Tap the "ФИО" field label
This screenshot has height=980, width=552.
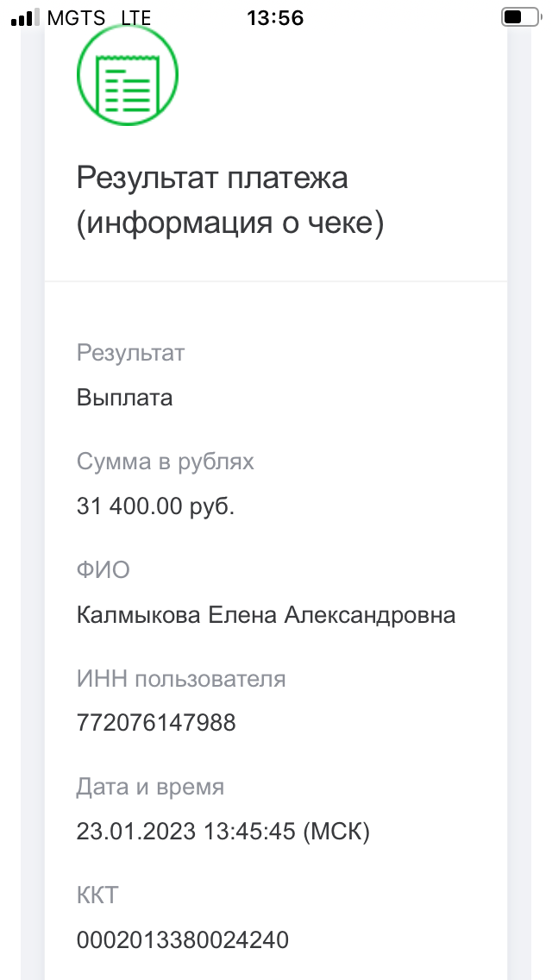pyautogui.click(x=103, y=570)
